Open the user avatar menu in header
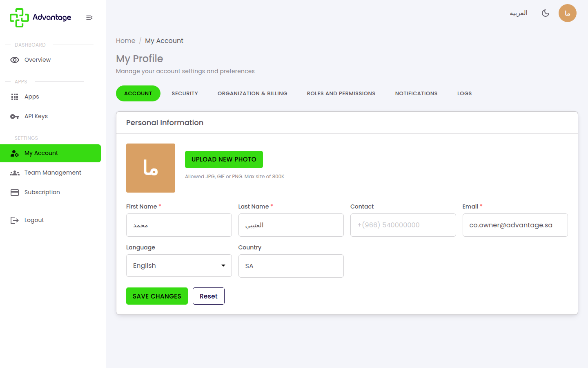This screenshot has width=588, height=368. pyautogui.click(x=568, y=13)
